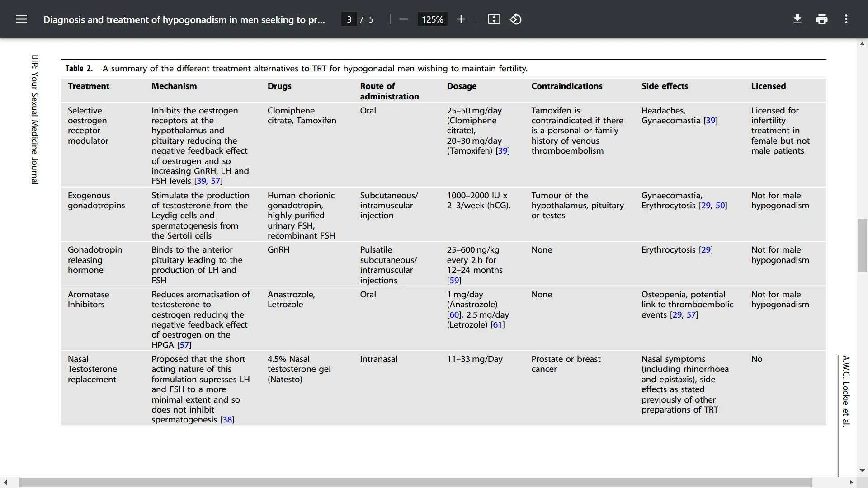
Task: Open reference 61 after Letrozole dosage
Action: point(498,325)
